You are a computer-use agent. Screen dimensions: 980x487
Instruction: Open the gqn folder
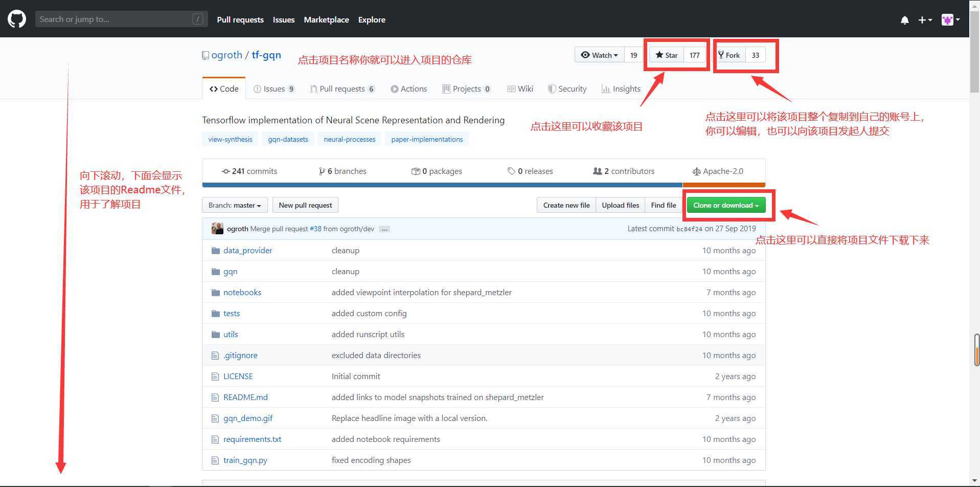tap(230, 271)
